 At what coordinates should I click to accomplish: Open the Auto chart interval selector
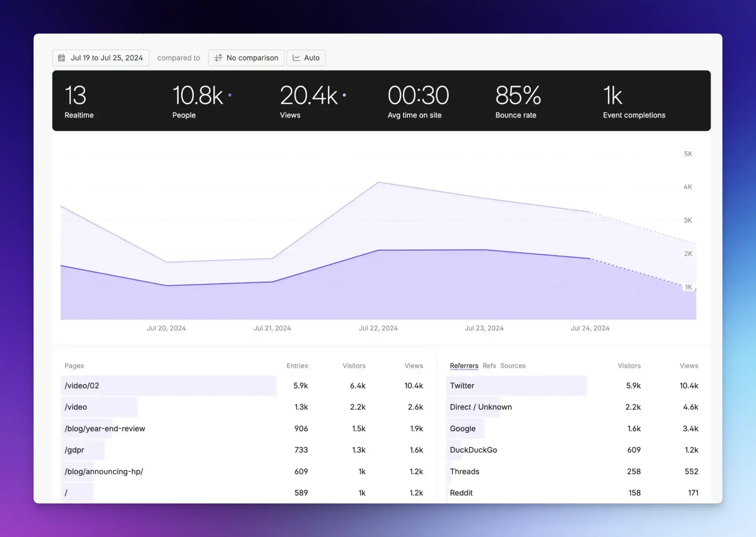point(306,58)
